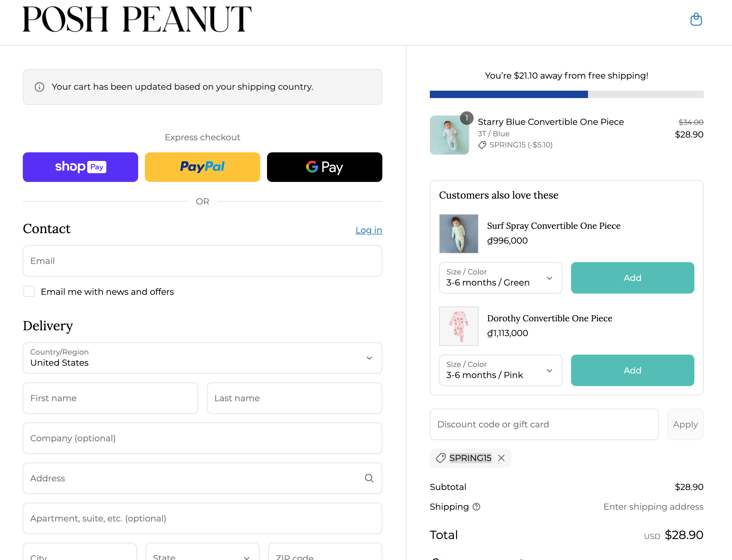
Task: Choose Google Pay express checkout
Action: point(324,167)
